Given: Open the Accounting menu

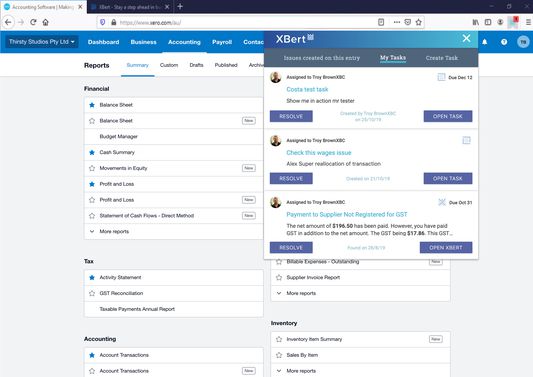Looking at the screenshot, I should (184, 42).
